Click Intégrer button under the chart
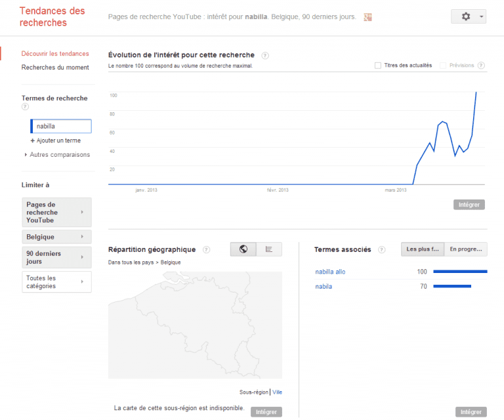 (469, 205)
